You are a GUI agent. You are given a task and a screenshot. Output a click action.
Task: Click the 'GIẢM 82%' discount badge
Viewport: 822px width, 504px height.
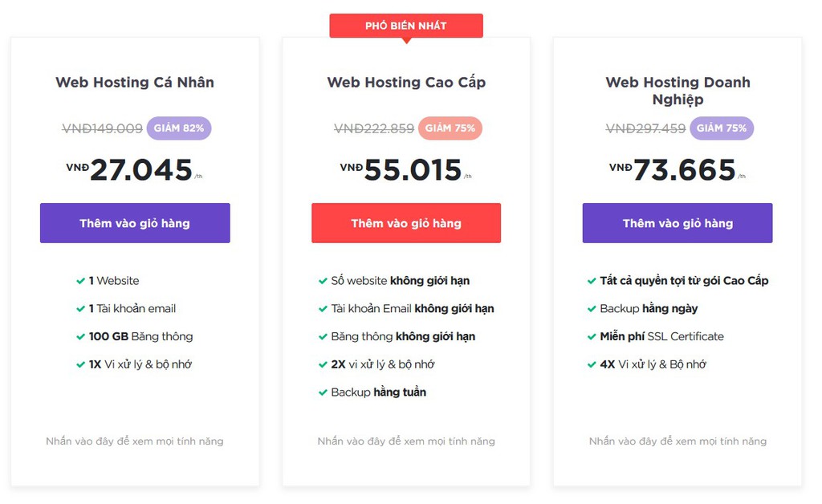(179, 128)
